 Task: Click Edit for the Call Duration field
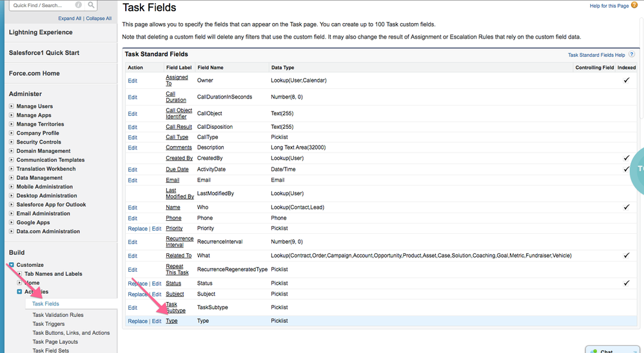click(132, 97)
